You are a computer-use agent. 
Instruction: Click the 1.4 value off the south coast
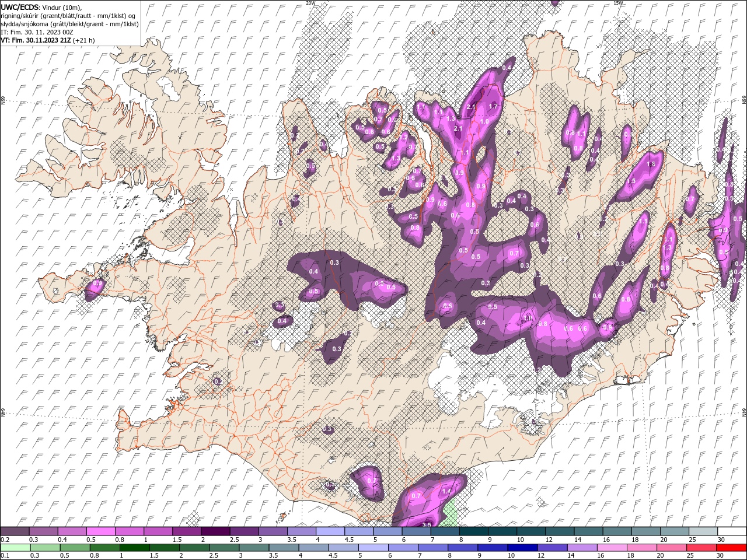[447, 492]
